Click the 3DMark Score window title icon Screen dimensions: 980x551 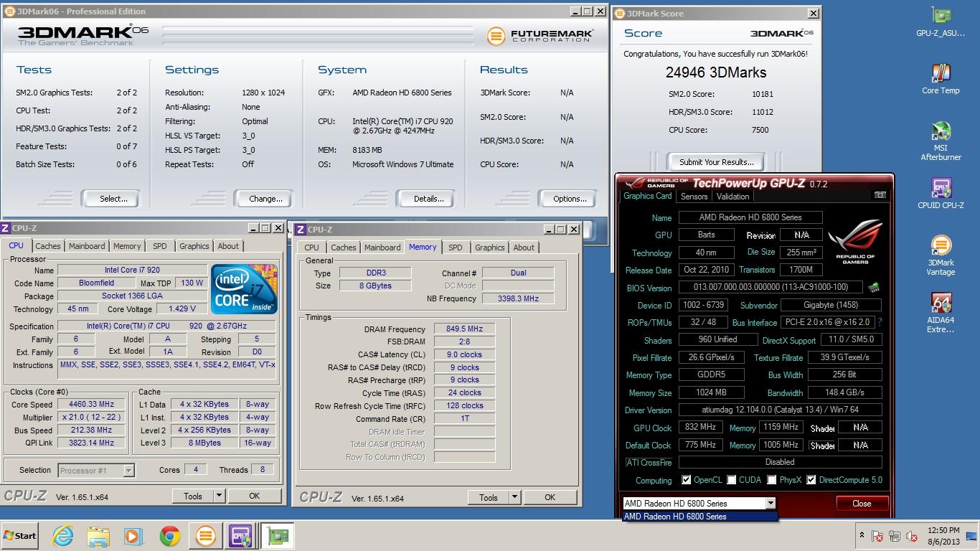tap(619, 13)
